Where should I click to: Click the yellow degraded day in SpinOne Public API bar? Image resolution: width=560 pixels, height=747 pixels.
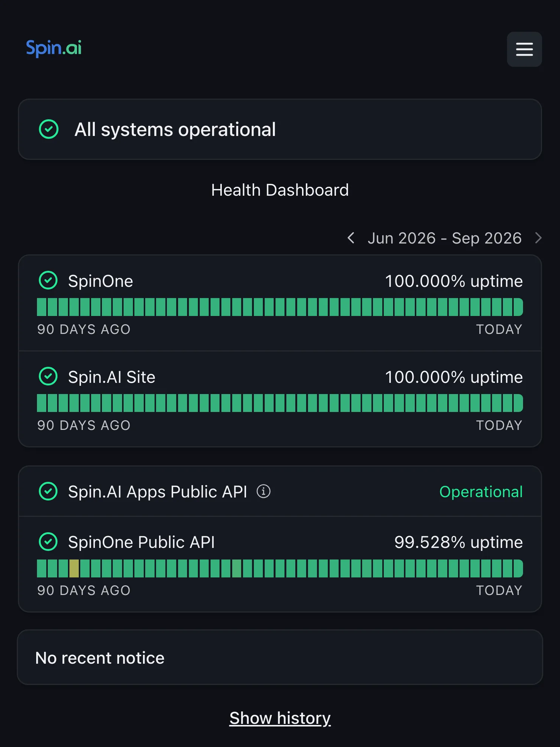coord(74,568)
